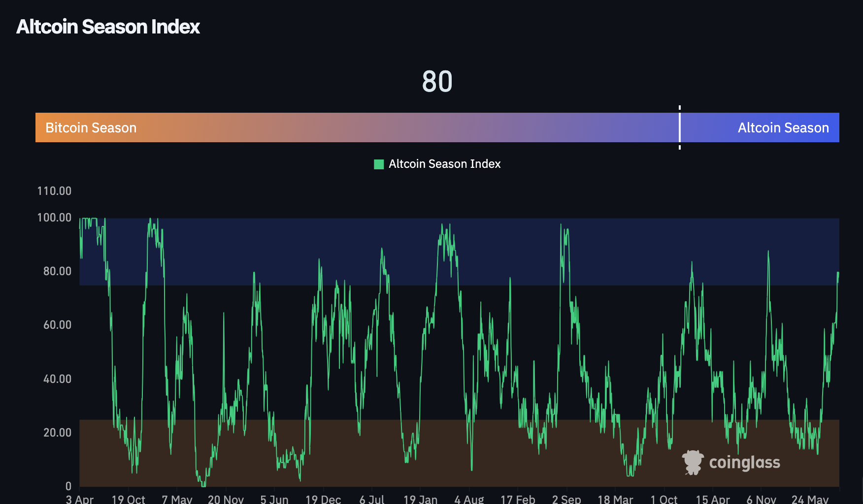This screenshot has height=504, width=863.
Task: Click the 2 Sep x-axis date
Action: [x=566, y=499]
